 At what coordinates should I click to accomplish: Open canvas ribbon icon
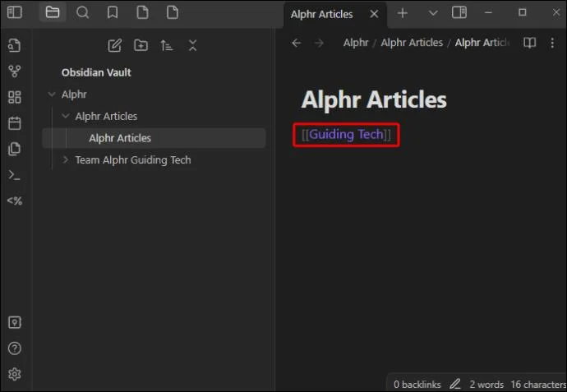click(15, 97)
